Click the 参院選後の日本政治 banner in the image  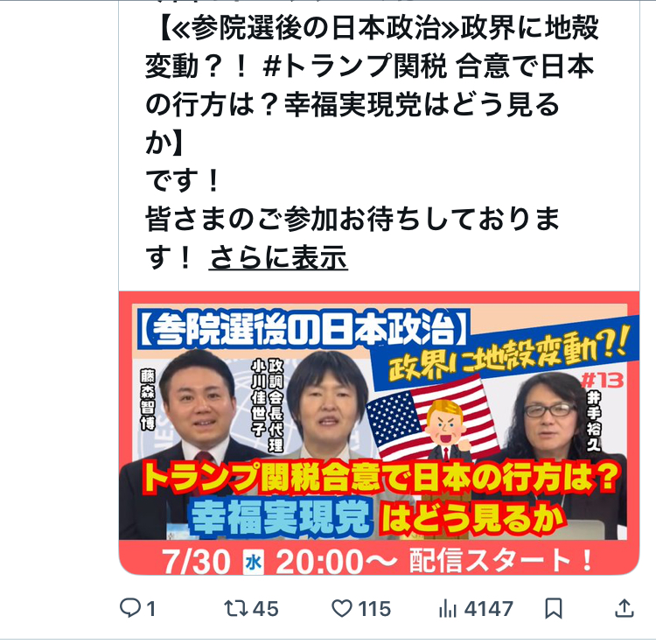(303, 329)
